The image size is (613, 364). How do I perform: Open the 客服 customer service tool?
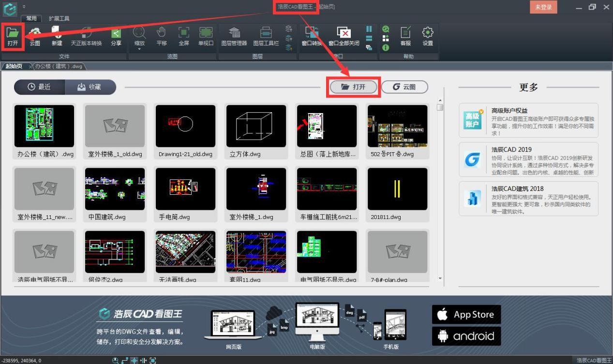(405, 36)
